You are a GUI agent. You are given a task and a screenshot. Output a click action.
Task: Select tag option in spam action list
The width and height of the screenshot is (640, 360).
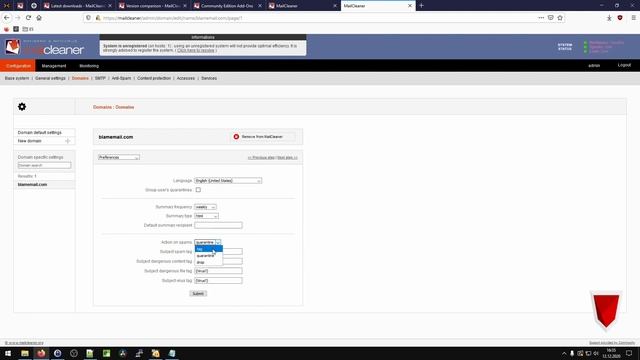[x=209, y=249]
